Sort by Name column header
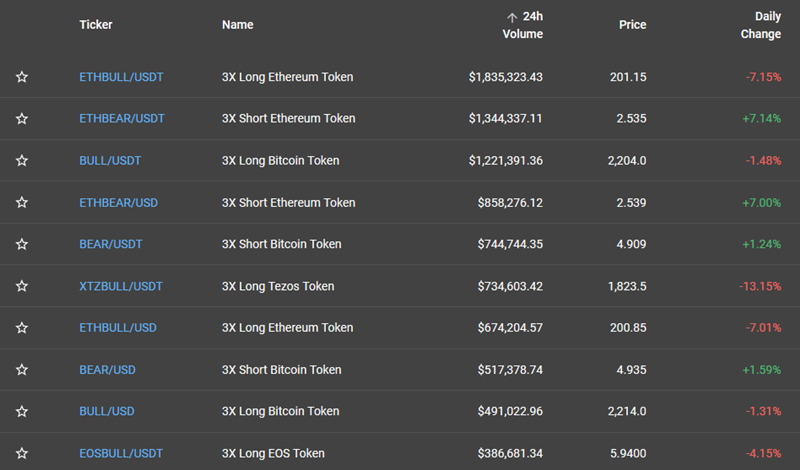 [238, 24]
